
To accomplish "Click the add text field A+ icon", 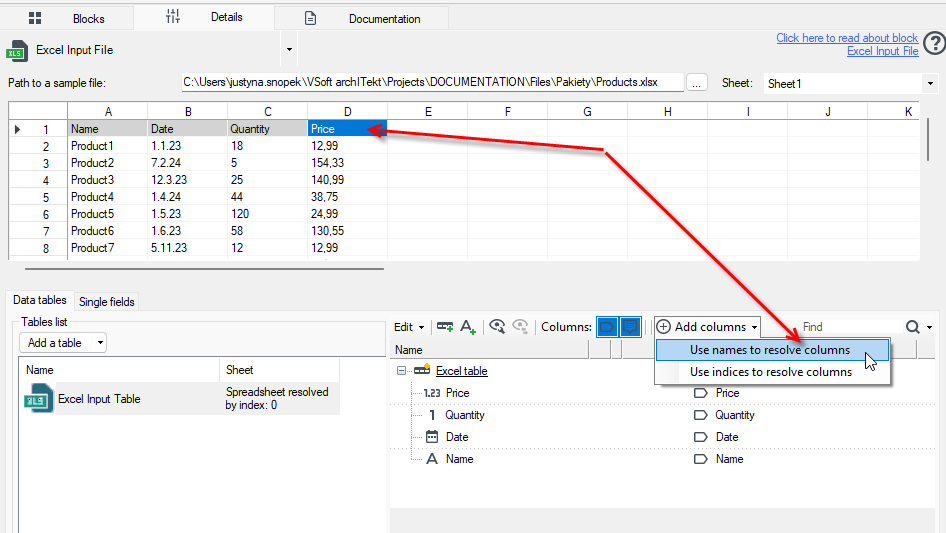I will (468, 327).
